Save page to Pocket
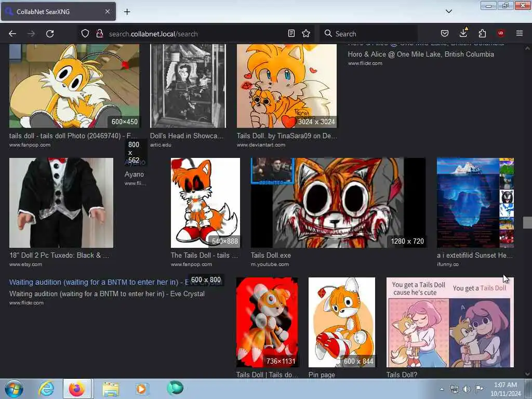This screenshot has height=399, width=532. [x=445, y=33]
